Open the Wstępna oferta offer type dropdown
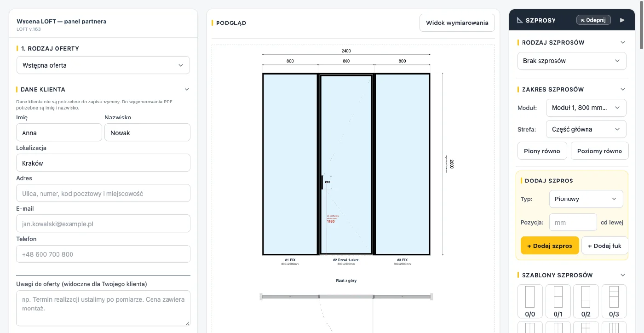 pos(103,65)
